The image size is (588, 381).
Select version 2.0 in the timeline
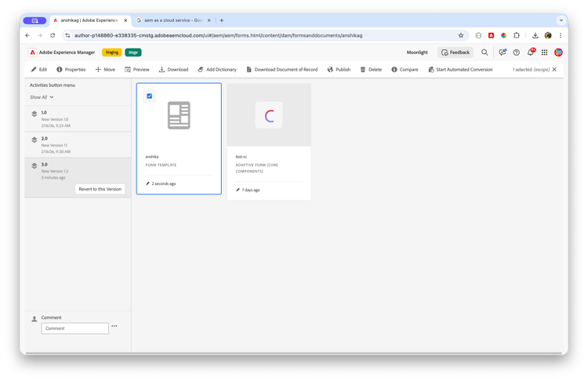point(78,144)
